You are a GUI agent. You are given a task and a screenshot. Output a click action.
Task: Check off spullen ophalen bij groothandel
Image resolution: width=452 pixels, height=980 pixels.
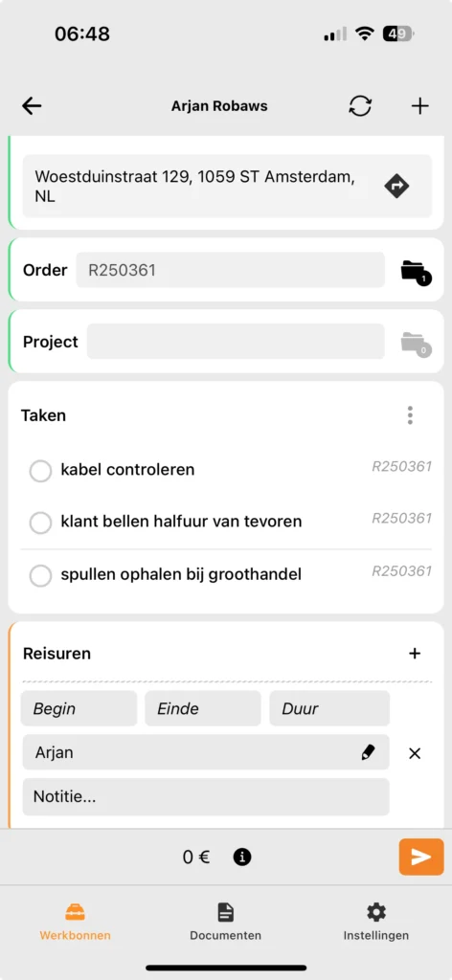click(x=40, y=575)
